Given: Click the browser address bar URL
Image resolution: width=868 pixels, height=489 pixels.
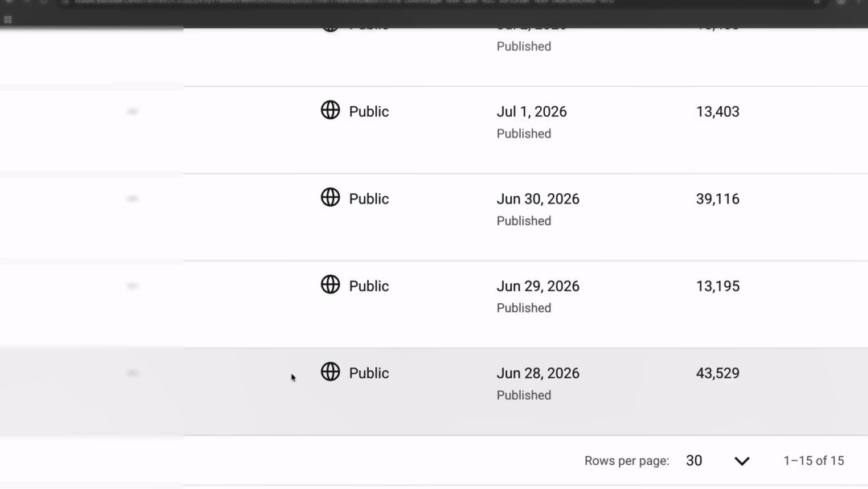Looking at the screenshot, I should pos(343,2).
